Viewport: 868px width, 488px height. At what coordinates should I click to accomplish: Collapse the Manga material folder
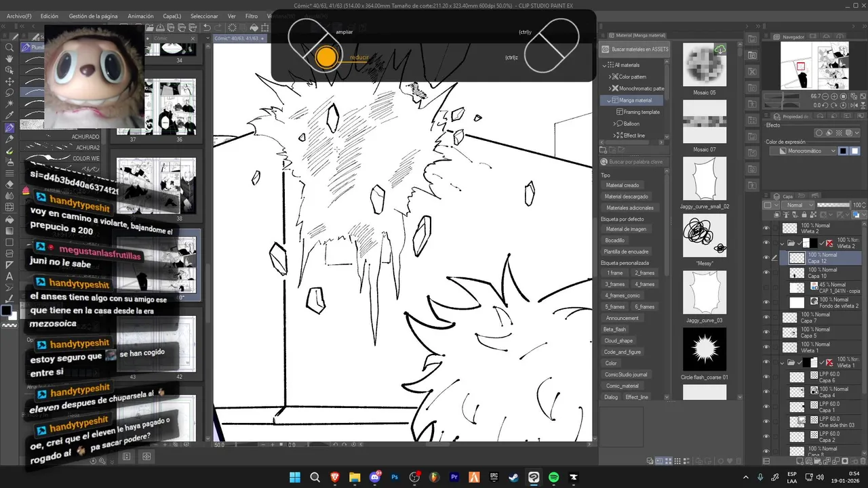610,100
